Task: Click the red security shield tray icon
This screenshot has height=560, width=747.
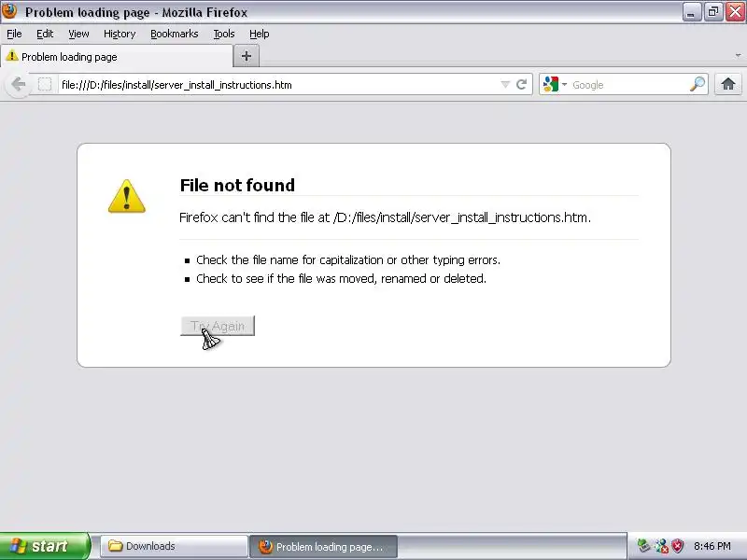Action: coord(677,546)
